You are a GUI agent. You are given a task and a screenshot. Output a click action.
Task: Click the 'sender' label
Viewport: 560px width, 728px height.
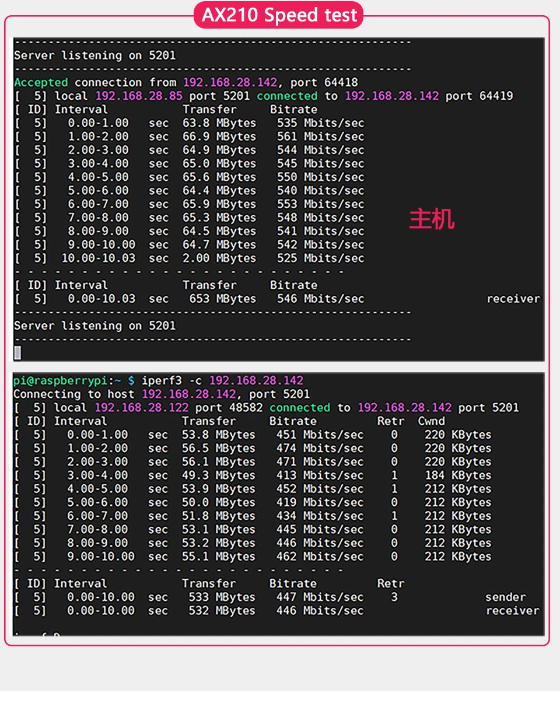coord(506,597)
